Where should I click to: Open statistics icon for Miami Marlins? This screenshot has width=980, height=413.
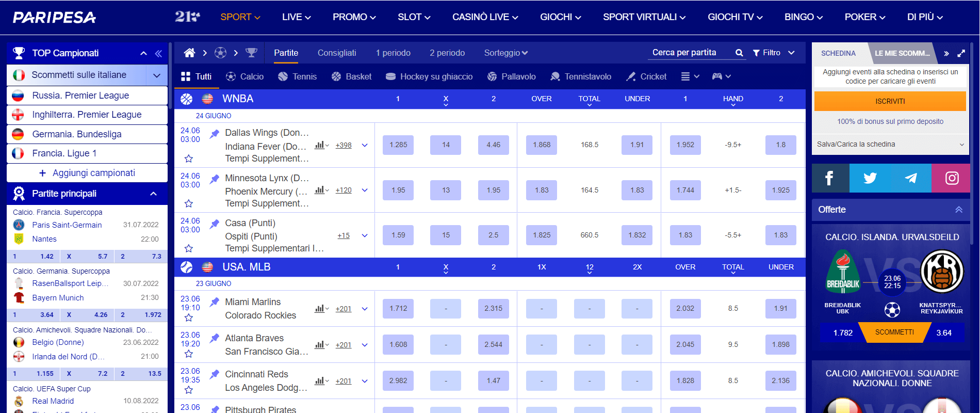tap(321, 309)
